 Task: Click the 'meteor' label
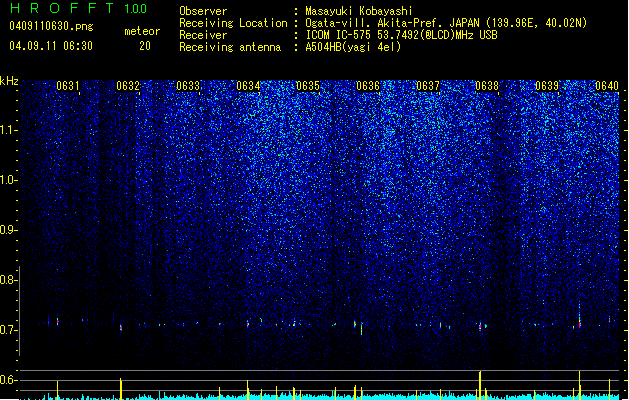click(x=142, y=31)
